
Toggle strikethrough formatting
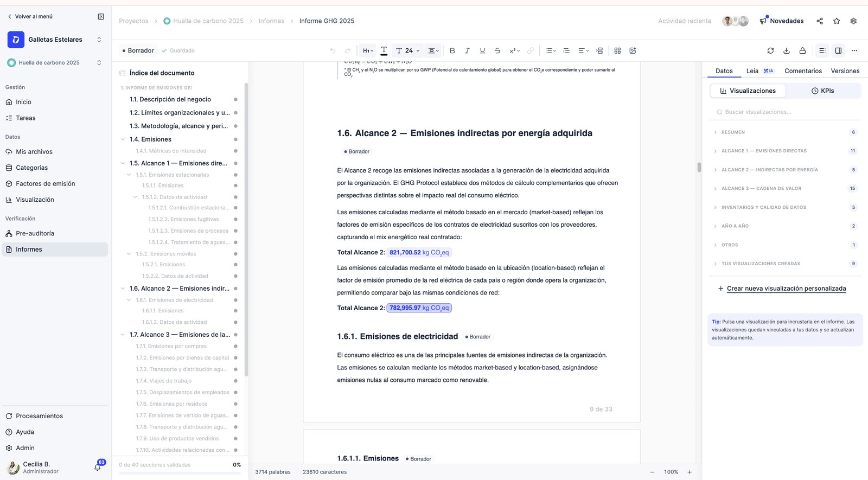[x=497, y=50]
